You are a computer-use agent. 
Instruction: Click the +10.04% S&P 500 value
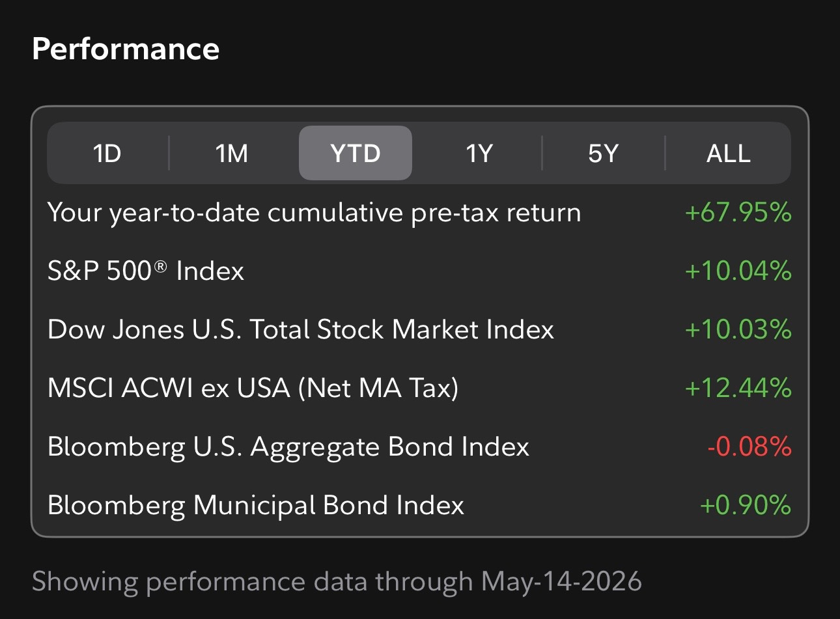pyautogui.click(x=738, y=271)
